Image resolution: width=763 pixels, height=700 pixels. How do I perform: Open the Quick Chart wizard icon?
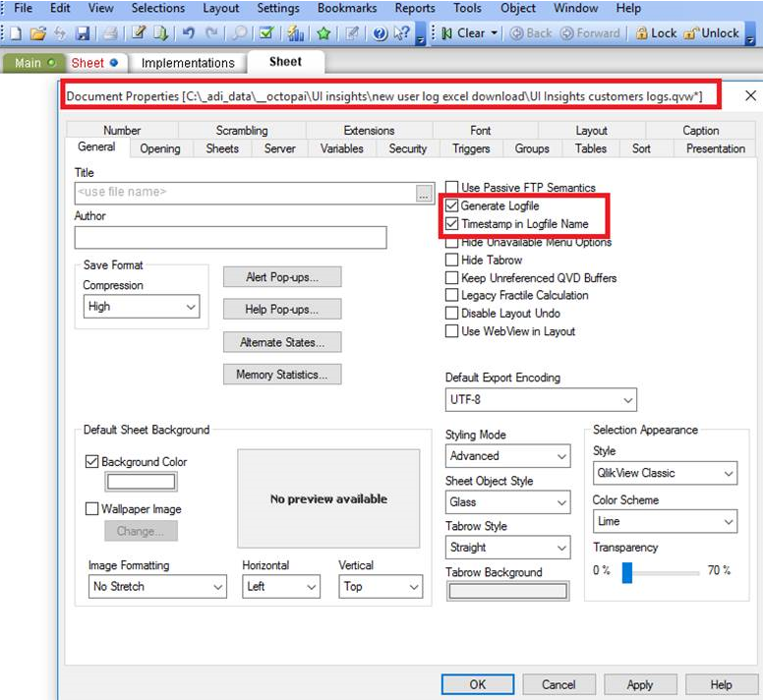click(295, 33)
